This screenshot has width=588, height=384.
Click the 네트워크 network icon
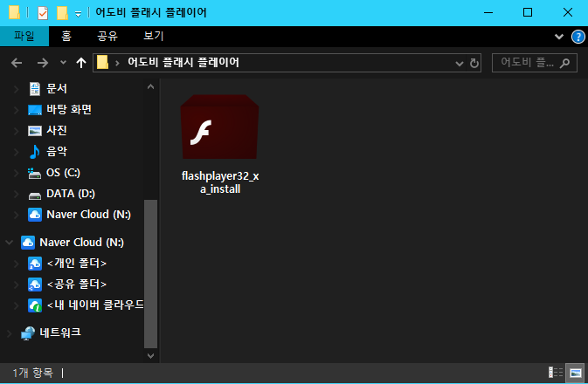tap(28, 333)
